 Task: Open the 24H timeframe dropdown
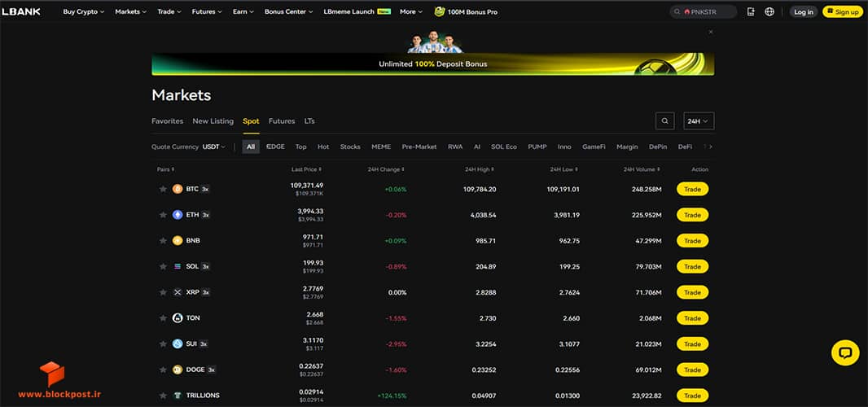[x=699, y=120]
